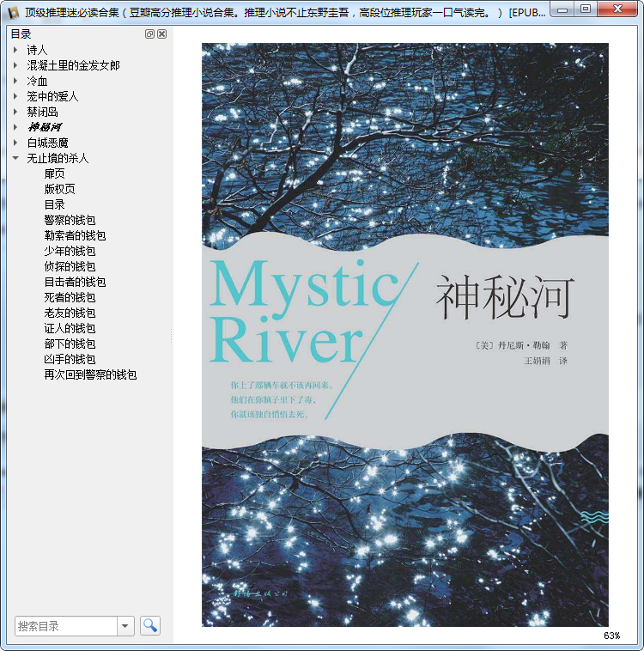Go to chapter 勒索者的钱包

pyautogui.click(x=76, y=235)
